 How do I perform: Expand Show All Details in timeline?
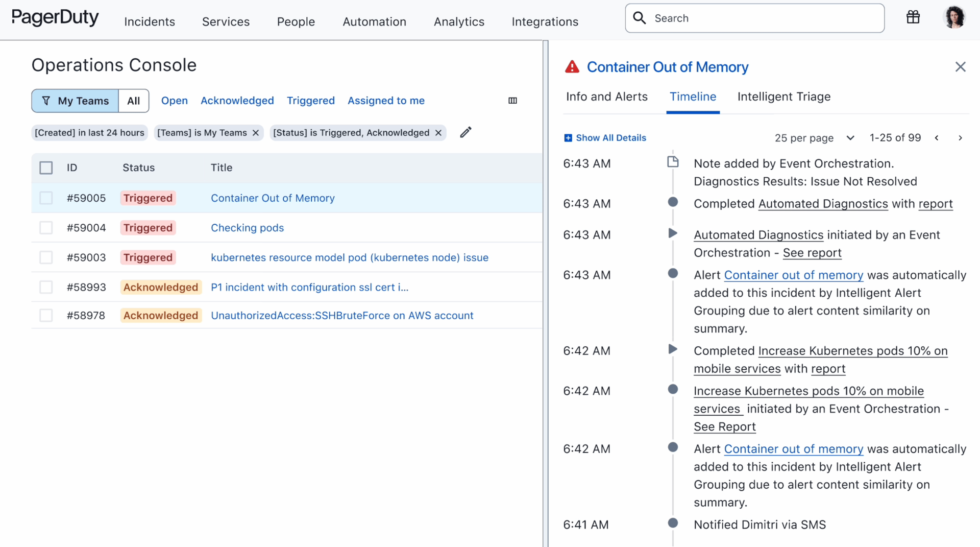coord(605,138)
